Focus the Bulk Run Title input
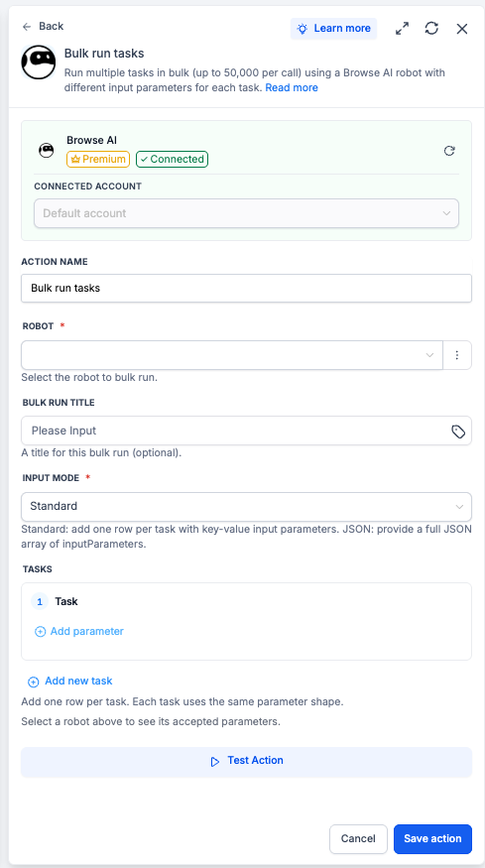 point(235,431)
